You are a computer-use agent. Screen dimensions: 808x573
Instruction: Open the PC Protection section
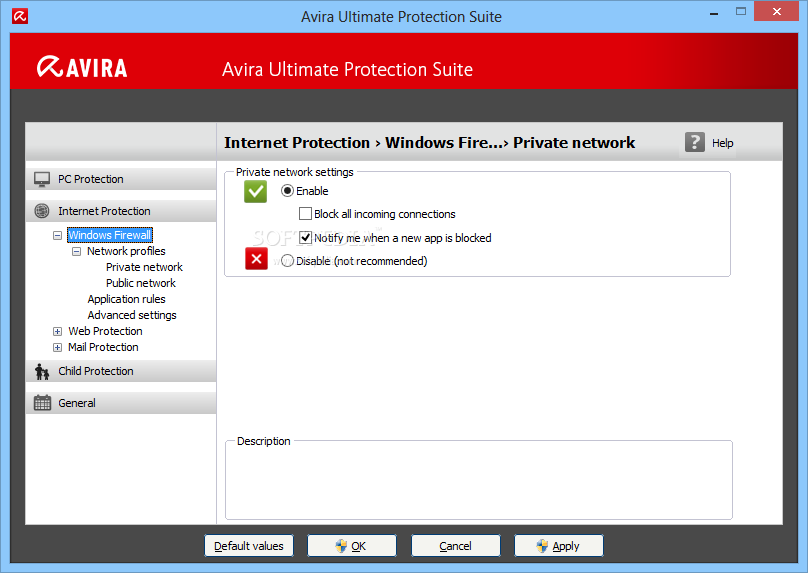click(x=121, y=179)
